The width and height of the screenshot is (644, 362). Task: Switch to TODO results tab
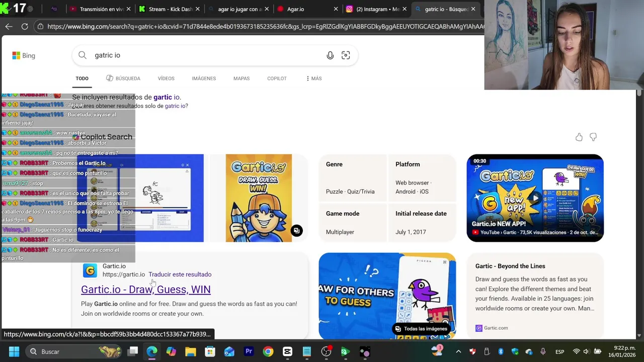coord(82,78)
